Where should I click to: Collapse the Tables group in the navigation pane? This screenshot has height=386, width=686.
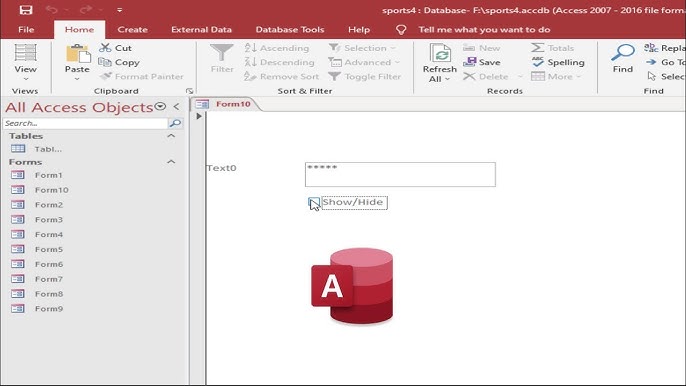point(171,136)
